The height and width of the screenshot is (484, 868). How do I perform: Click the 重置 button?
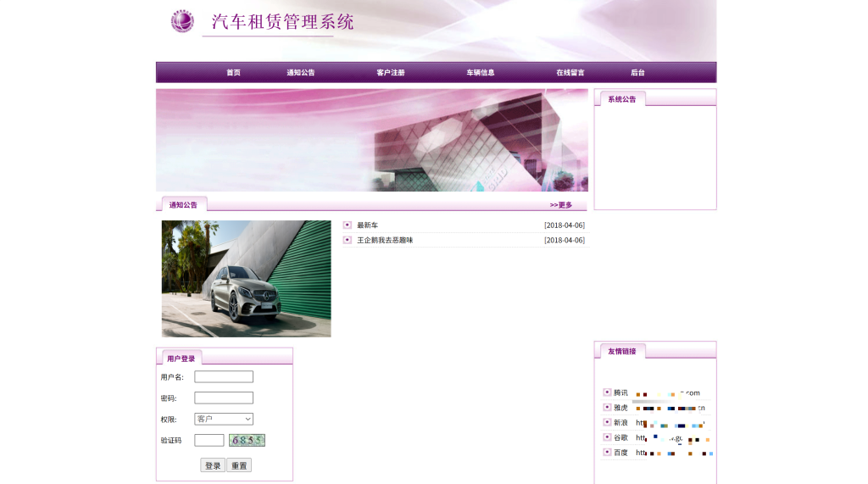239,465
